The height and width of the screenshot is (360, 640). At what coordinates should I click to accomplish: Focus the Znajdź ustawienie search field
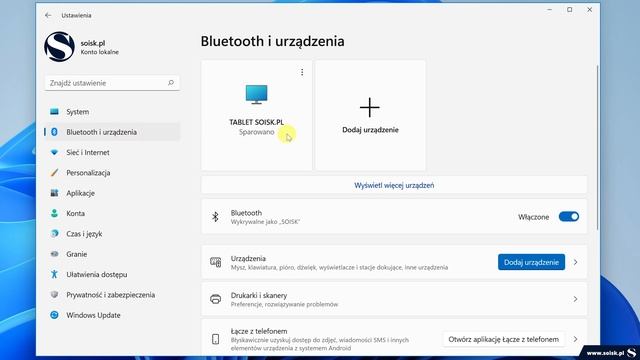112,83
